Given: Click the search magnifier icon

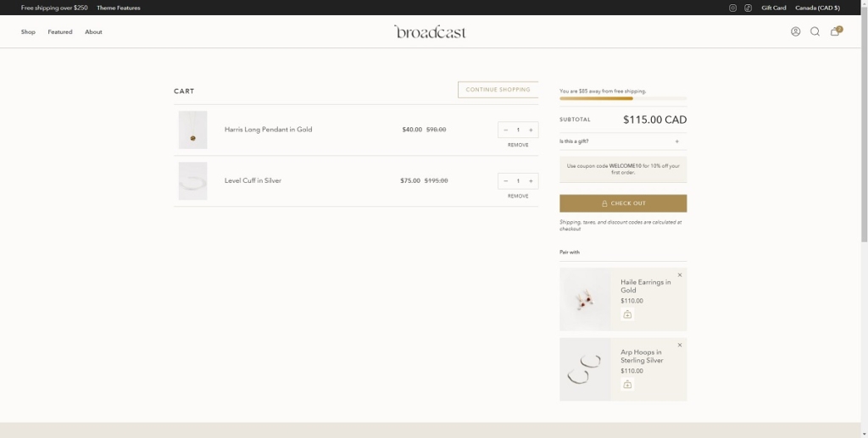Looking at the screenshot, I should pyautogui.click(x=815, y=31).
